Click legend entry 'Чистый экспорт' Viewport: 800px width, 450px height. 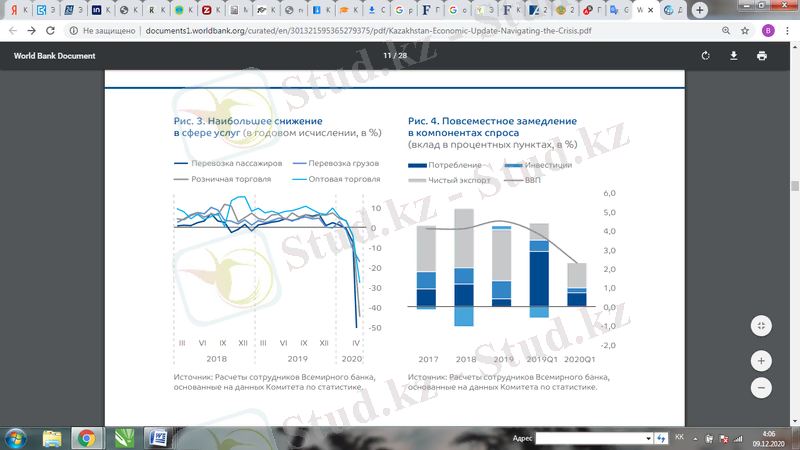449,180
